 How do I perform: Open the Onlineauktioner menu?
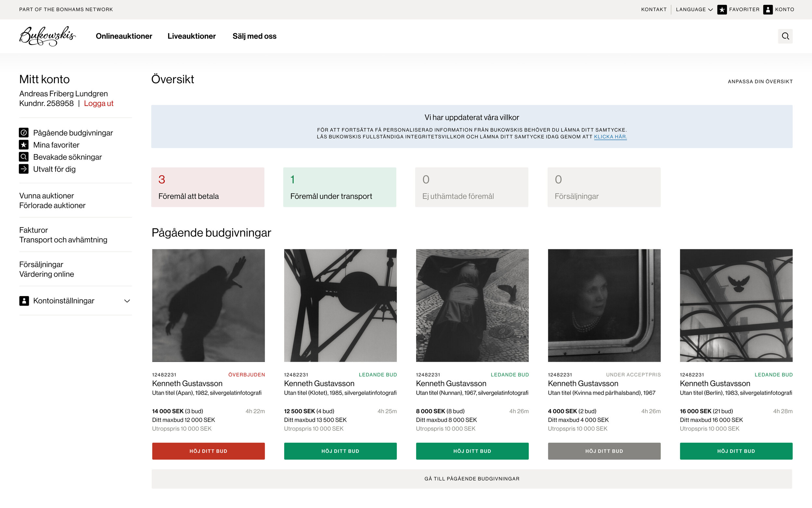(124, 36)
